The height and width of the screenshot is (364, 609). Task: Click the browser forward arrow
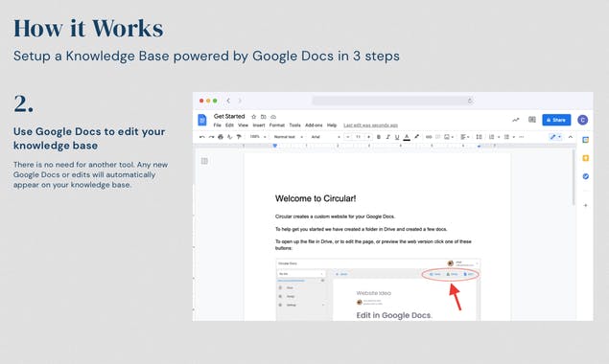(240, 101)
